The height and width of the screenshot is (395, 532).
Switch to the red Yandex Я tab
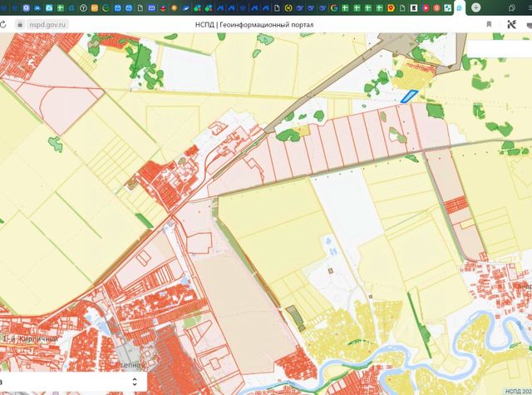pyautogui.click(x=436, y=7)
